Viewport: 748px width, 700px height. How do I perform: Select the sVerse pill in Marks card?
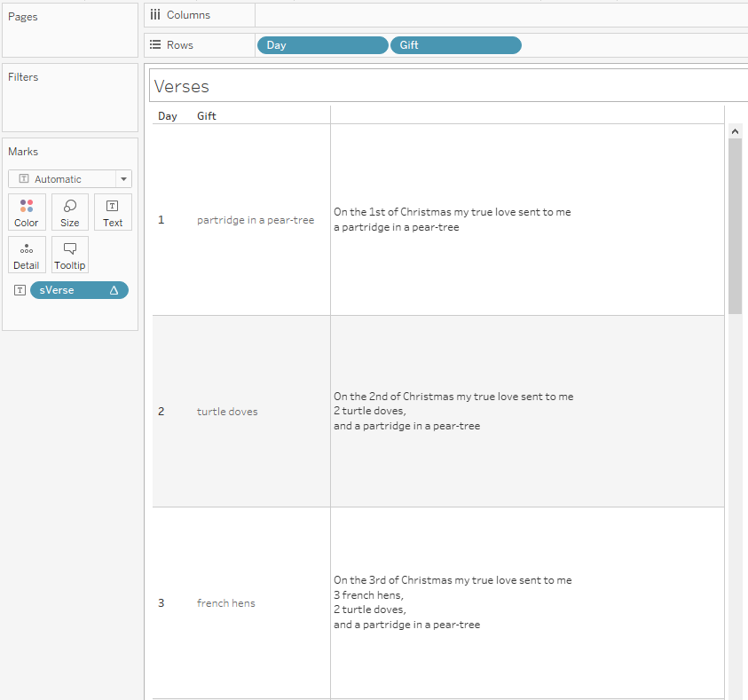pyautogui.click(x=71, y=290)
